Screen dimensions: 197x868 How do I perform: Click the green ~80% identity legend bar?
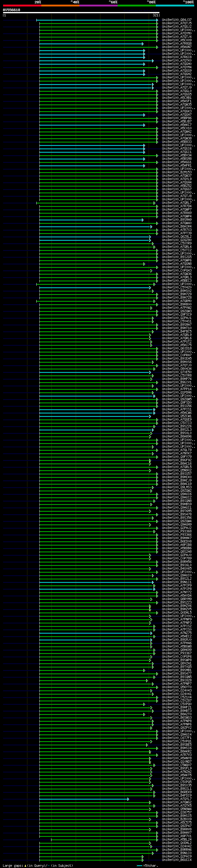click(x=137, y=6)
